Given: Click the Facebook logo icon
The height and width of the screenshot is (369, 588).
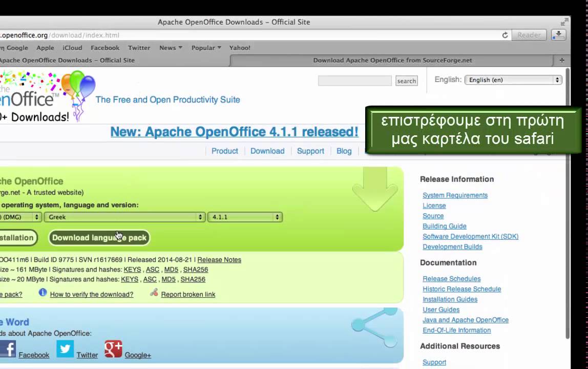Looking at the screenshot, I should 8,348.
